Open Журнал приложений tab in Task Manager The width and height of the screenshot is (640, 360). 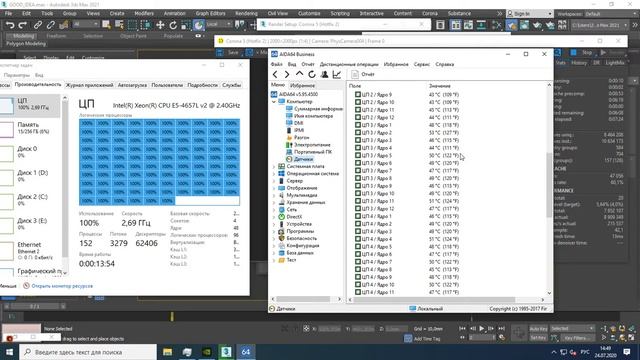point(89,85)
